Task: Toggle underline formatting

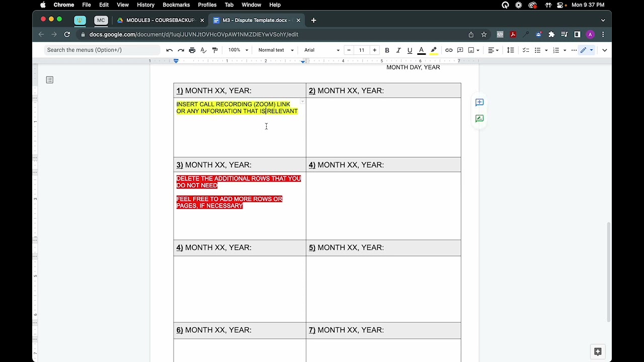Action: pos(410,50)
